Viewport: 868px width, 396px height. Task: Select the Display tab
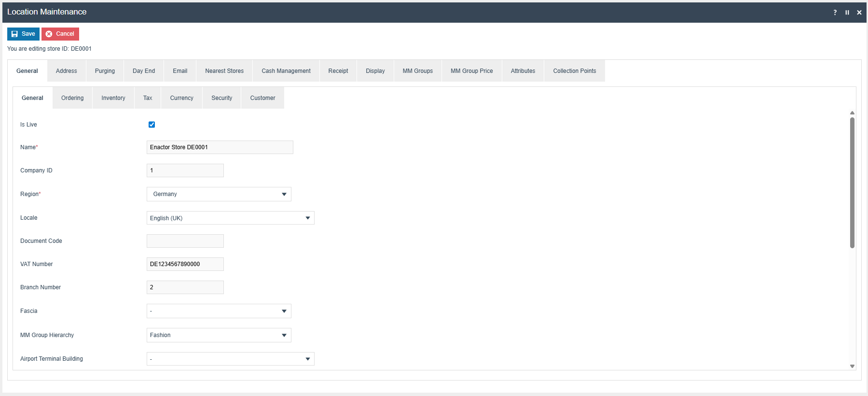pyautogui.click(x=375, y=71)
